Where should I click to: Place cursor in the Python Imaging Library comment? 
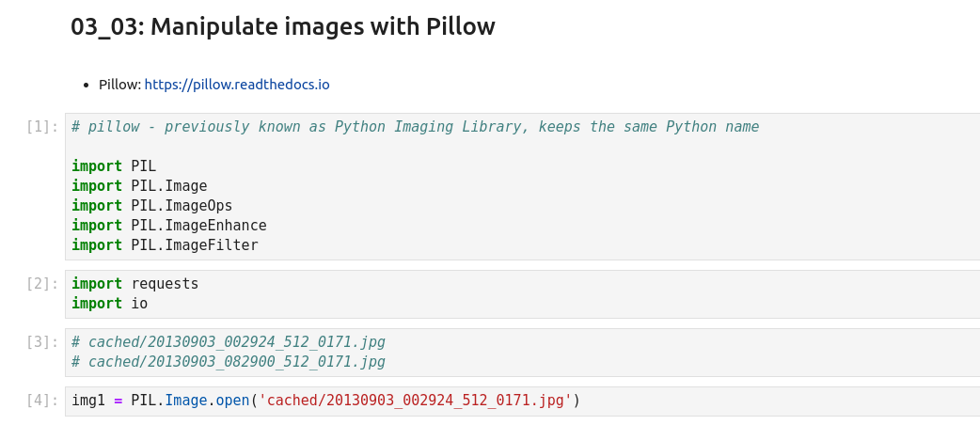pyautogui.click(x=414, y=127)
